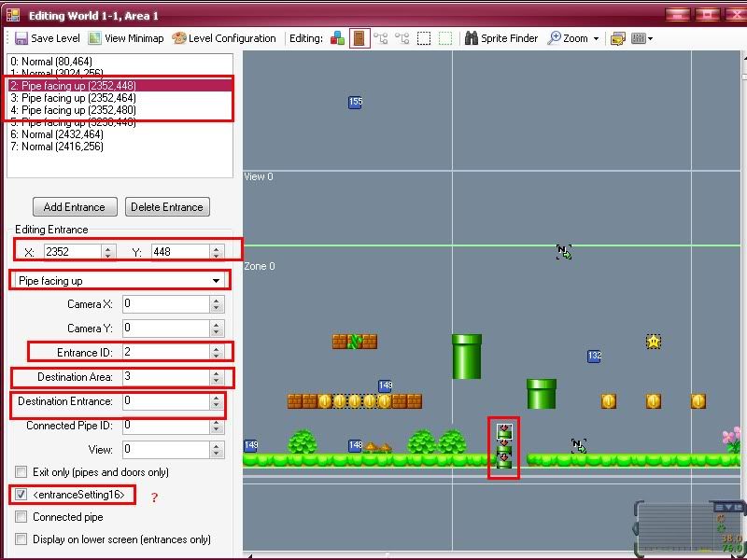Click the Camera X input field

[166, 304]
